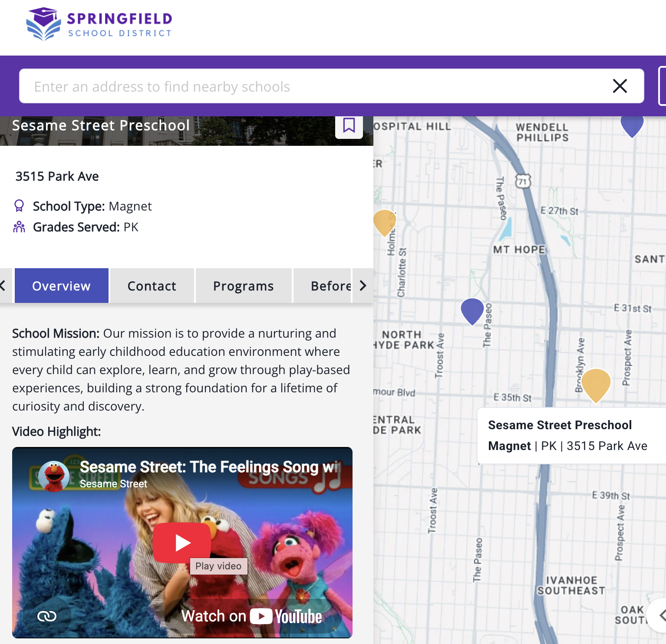Click the Grades Served people icon
Image resolution: width=666 pixels, height=644 pixels.
[19, 227]
